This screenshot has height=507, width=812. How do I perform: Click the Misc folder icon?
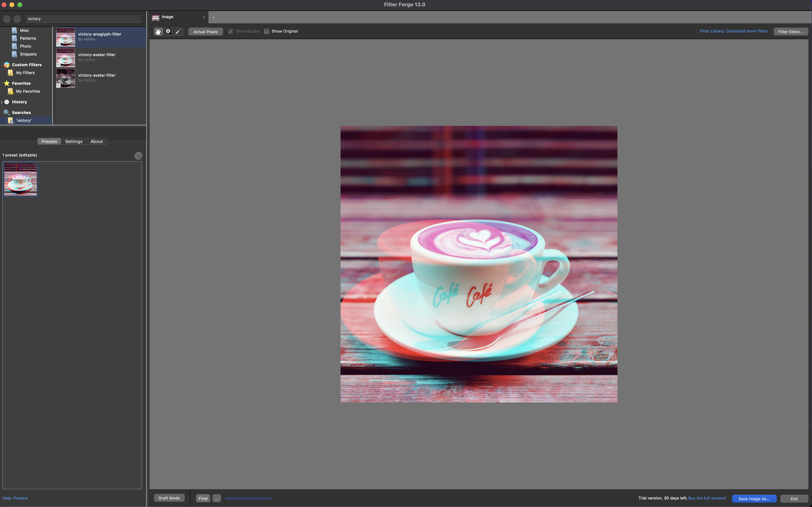14,30
